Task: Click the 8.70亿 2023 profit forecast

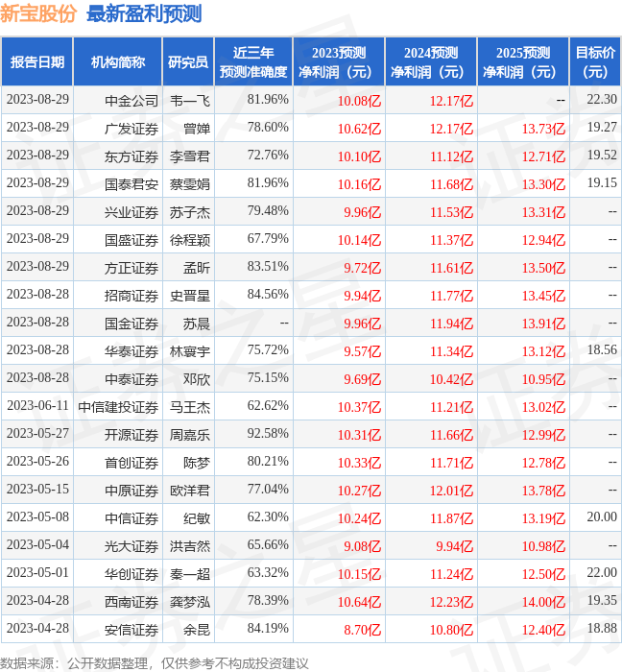Action: coord(360,629)
